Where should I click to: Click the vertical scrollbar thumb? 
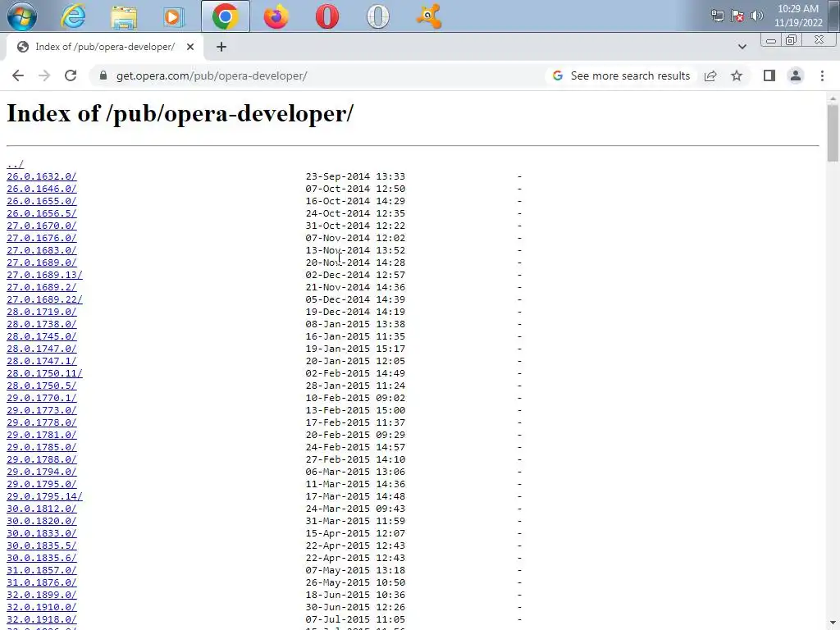coord(833,133)
